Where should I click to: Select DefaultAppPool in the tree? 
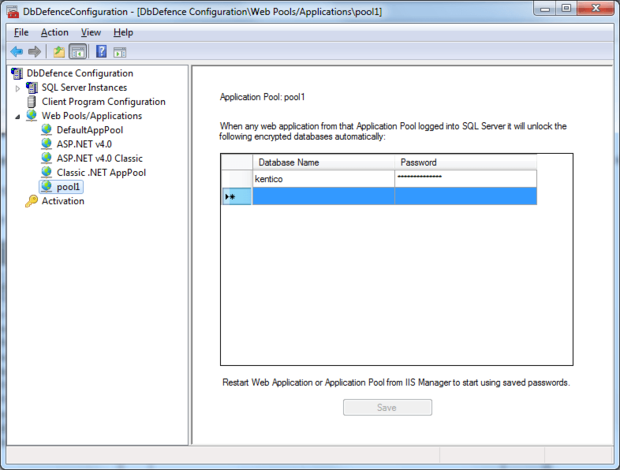(89, 130)
